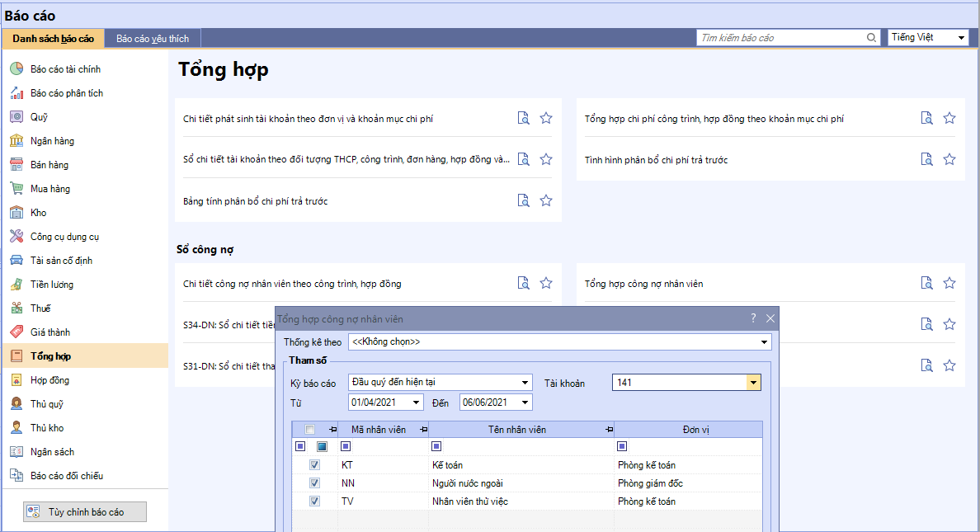Open the Mã nhân viên filter operator
The height and width of the screenshot is (532, 980).
(346, 446)
